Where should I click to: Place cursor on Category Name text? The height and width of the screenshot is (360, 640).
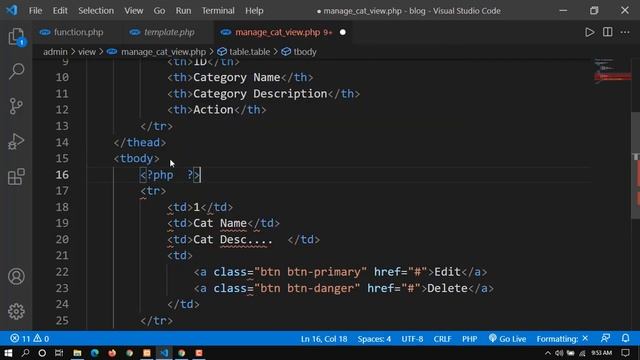point(236,78)
